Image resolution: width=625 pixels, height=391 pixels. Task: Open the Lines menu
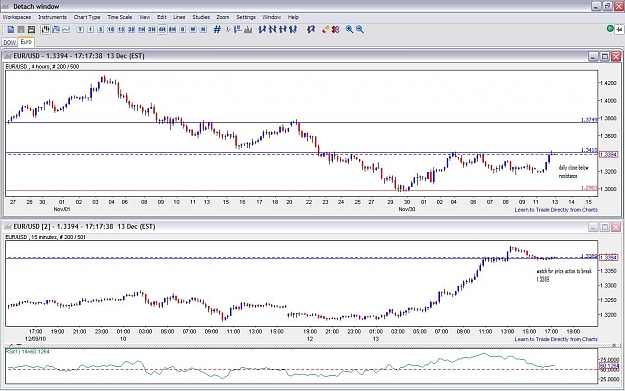tap(179, 17)
